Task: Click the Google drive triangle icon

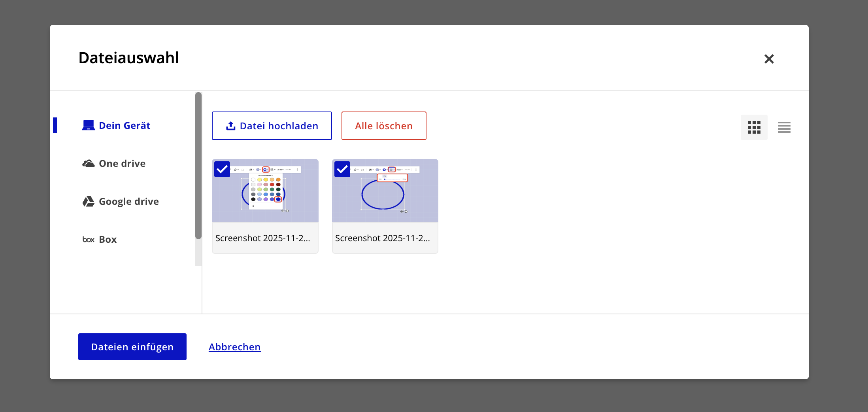Action: pyautogui.click(x=88, y=201)
